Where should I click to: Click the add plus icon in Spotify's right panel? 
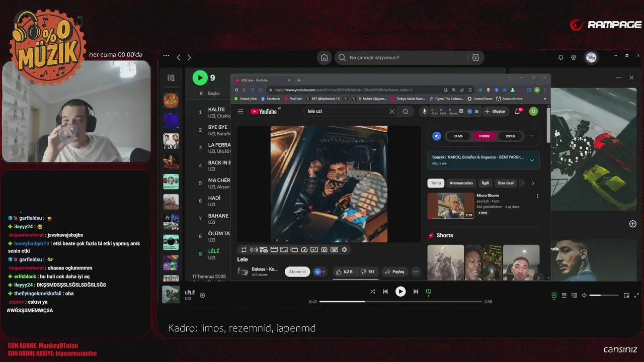[633, 224]
